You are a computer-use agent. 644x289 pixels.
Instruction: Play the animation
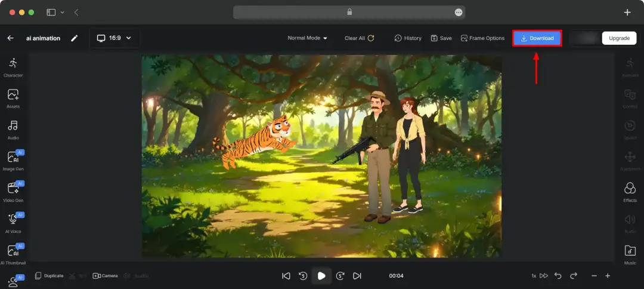point(321,276)
